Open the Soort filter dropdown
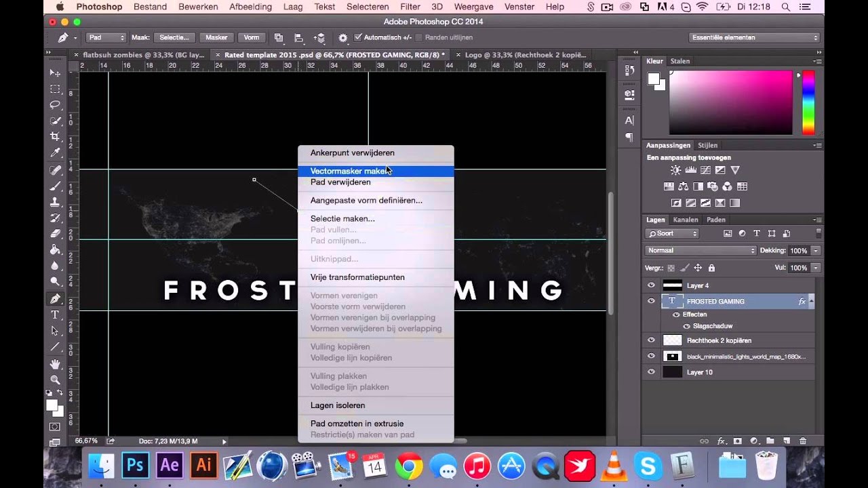 coord(672,233)
